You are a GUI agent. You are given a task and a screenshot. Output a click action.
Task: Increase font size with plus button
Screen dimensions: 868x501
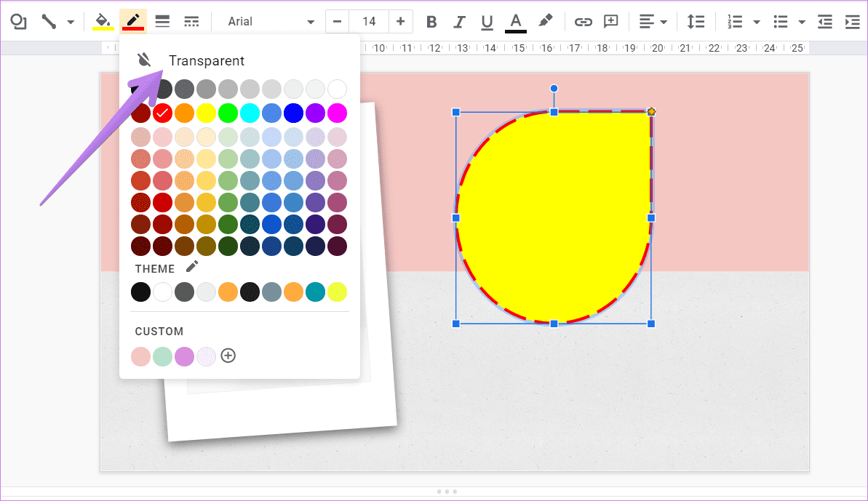[400, 22]
